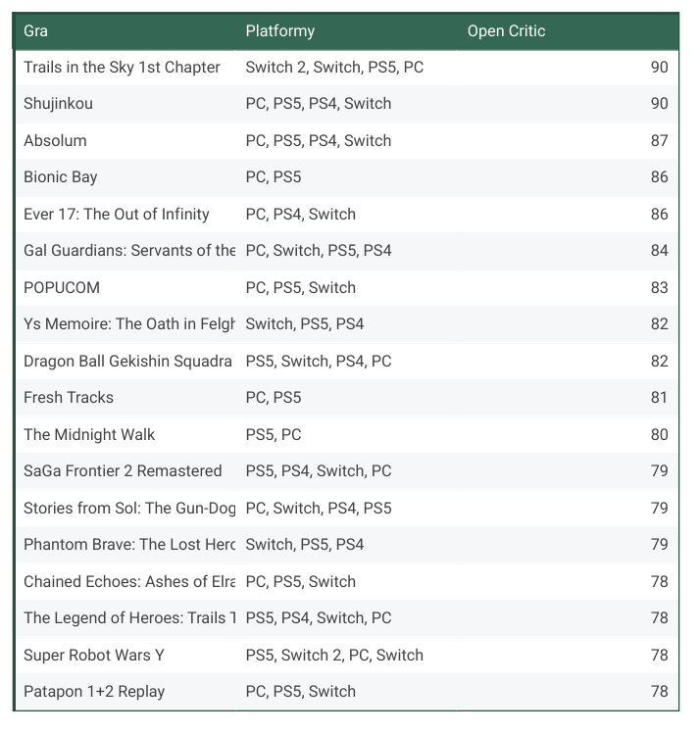Select Gal Guardians: Servants game title
Viewport: 700px width, 733px height.
coord(129,251)
